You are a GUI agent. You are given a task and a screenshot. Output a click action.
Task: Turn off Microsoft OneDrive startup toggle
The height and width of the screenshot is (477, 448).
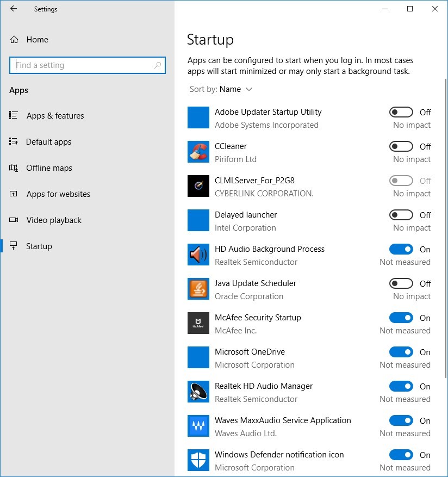tap(401, 352)
